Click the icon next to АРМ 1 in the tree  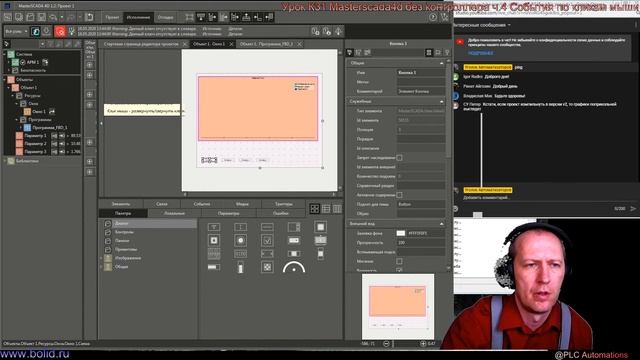click(x=45, y=62)
